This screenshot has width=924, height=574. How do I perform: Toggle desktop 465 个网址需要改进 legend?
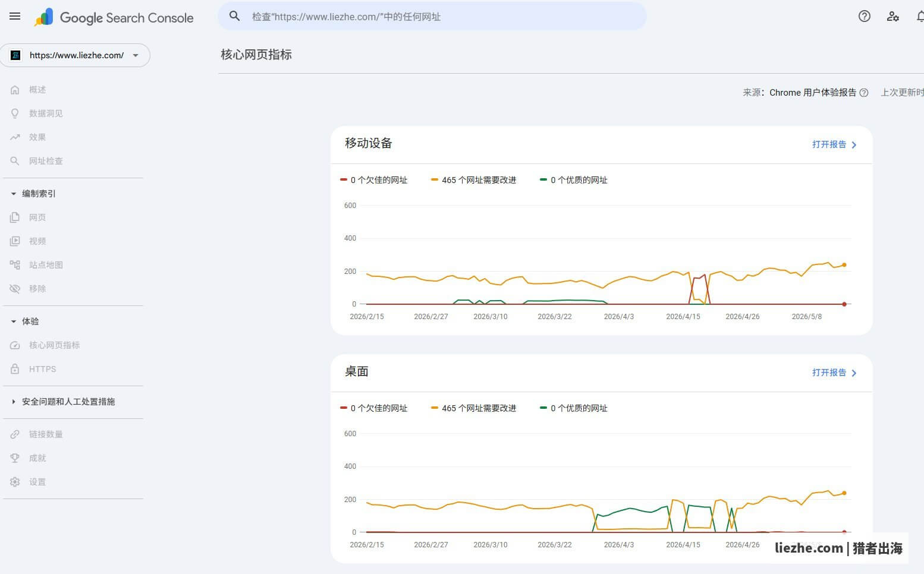coord(474,408)
